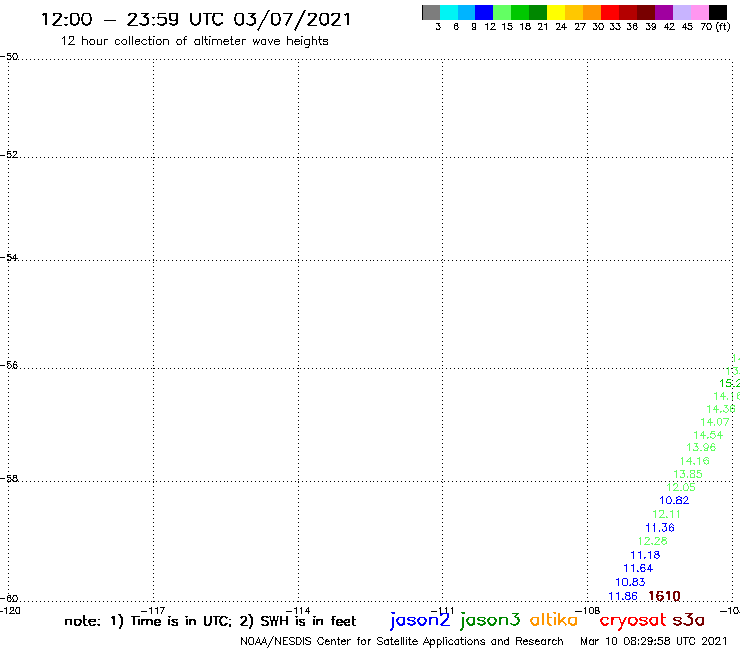Pick the wave height value 11.36
The width and height of the screenshot is (740, 650).
[660, 528]
